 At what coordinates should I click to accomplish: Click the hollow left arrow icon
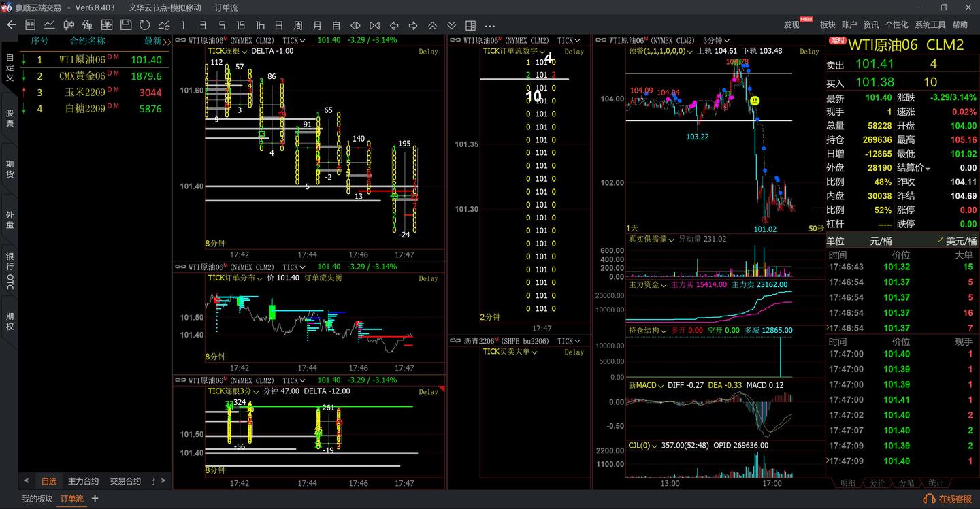[393, 25]
